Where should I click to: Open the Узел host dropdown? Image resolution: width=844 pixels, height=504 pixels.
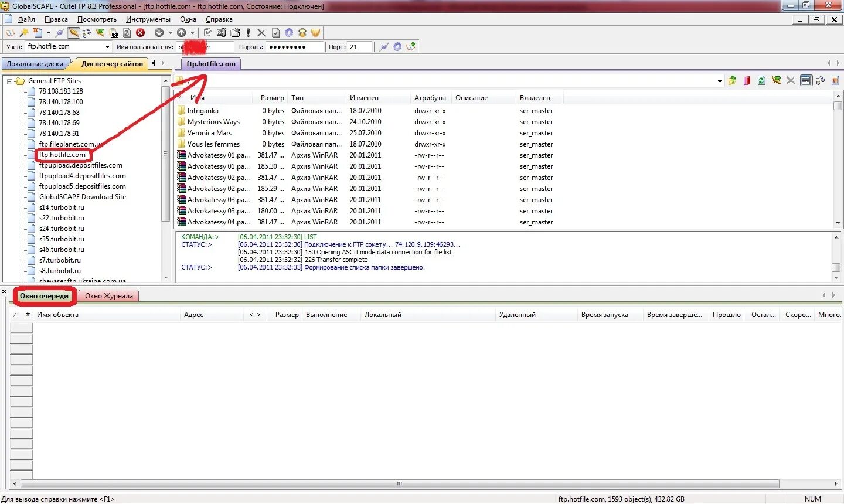pos(107,47)
